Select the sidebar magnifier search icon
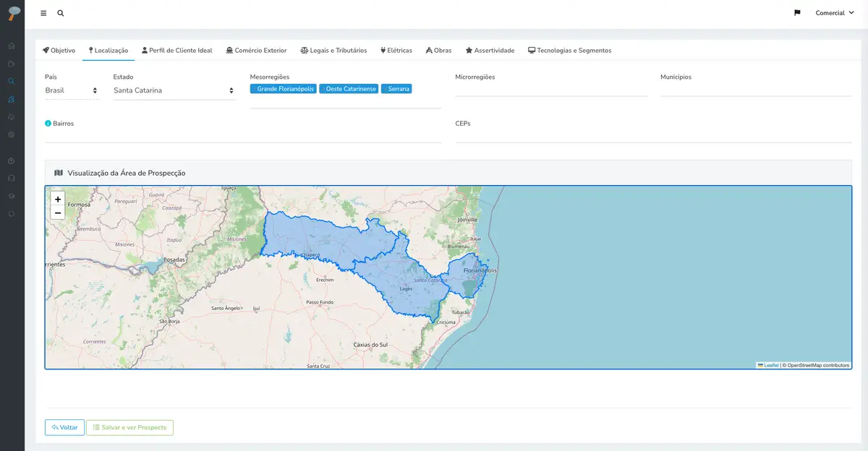This screenshot has height=451, width=868. [12, 81]
